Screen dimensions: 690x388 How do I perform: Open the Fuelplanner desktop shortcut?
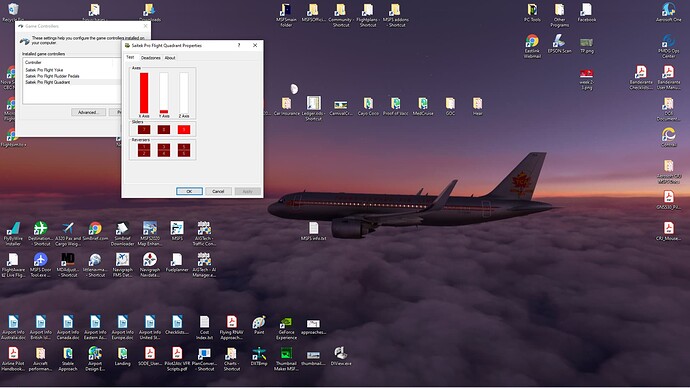click(x=177, y=263)
